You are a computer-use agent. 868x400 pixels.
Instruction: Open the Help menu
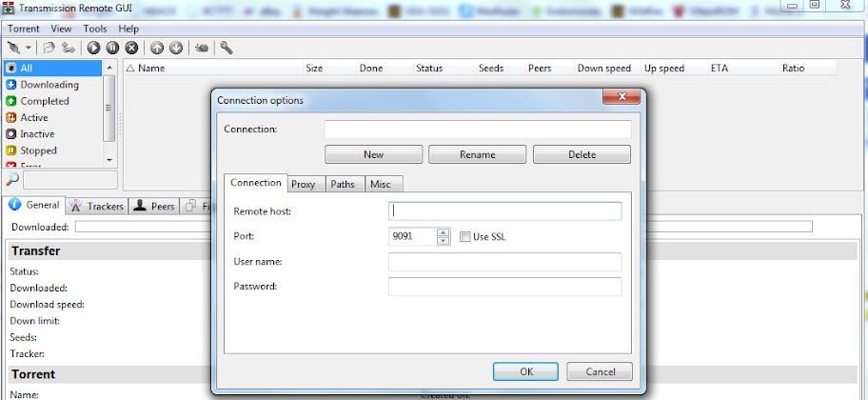[x=128, y=29]
